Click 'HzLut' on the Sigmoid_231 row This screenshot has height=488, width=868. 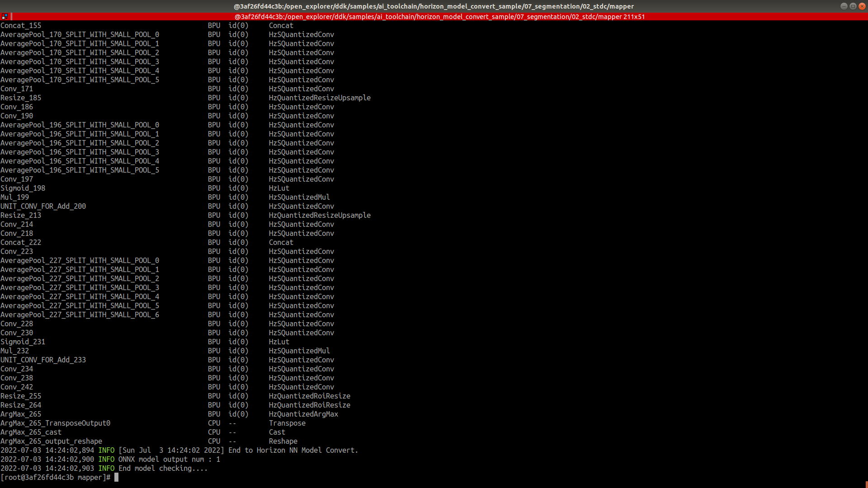(x=279, y=342)
